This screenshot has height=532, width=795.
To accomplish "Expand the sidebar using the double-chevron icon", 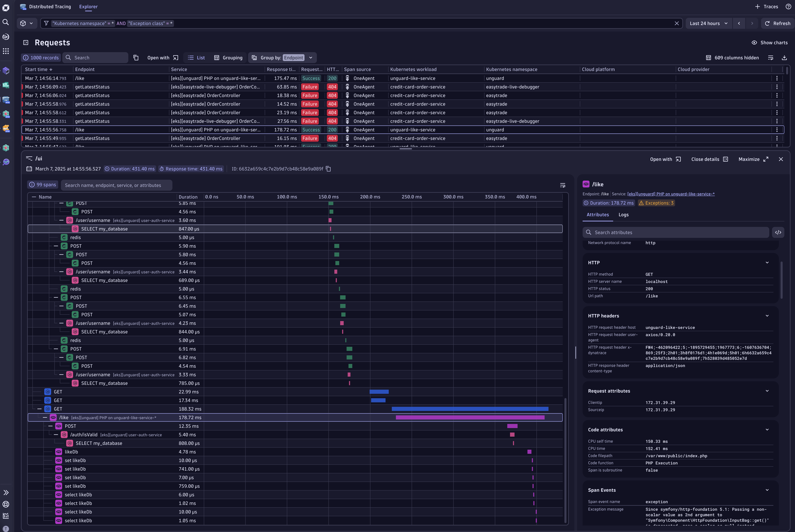I will click(6, 492).
